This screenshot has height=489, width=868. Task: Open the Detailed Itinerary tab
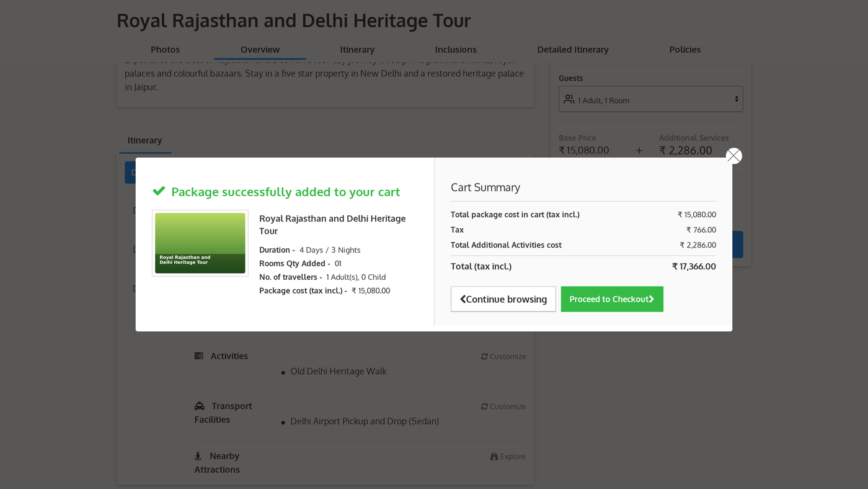point(573,50)
